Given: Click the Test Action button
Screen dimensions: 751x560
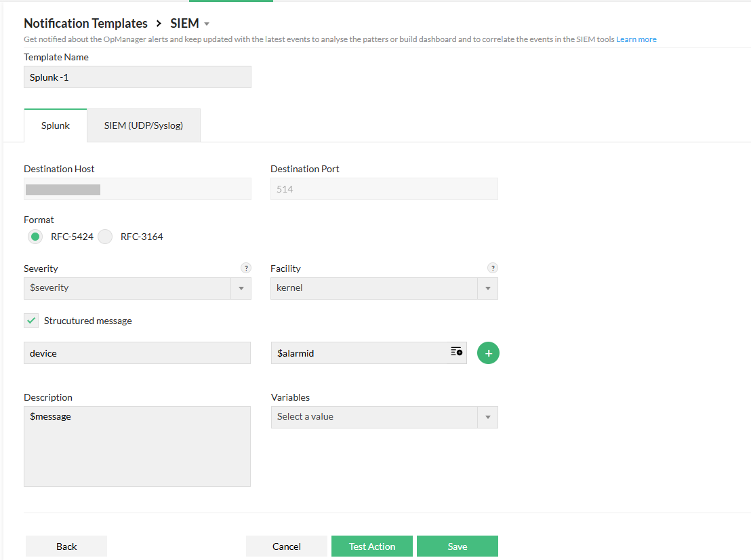Looking at the screenshot, I should pos(371,546).
